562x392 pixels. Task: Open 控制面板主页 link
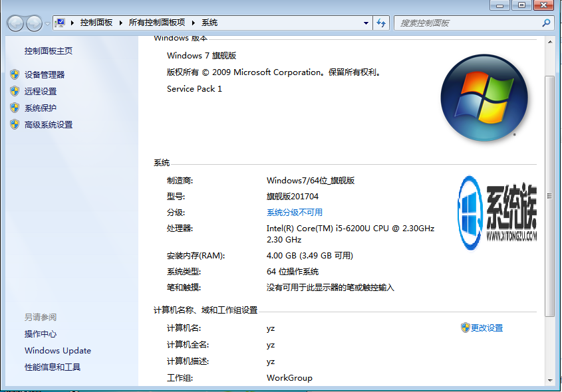(49, 51)
